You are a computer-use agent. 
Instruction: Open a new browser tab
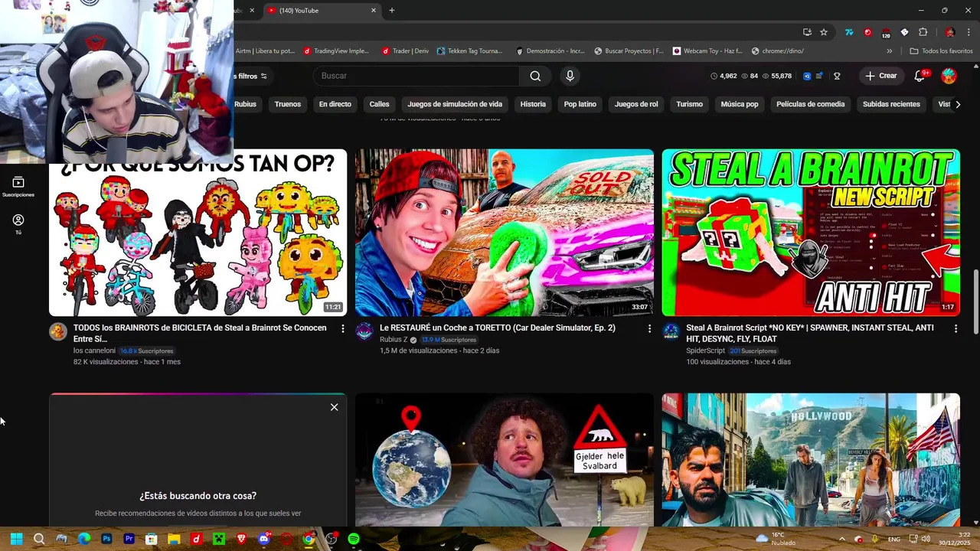[x=392, y=11]
